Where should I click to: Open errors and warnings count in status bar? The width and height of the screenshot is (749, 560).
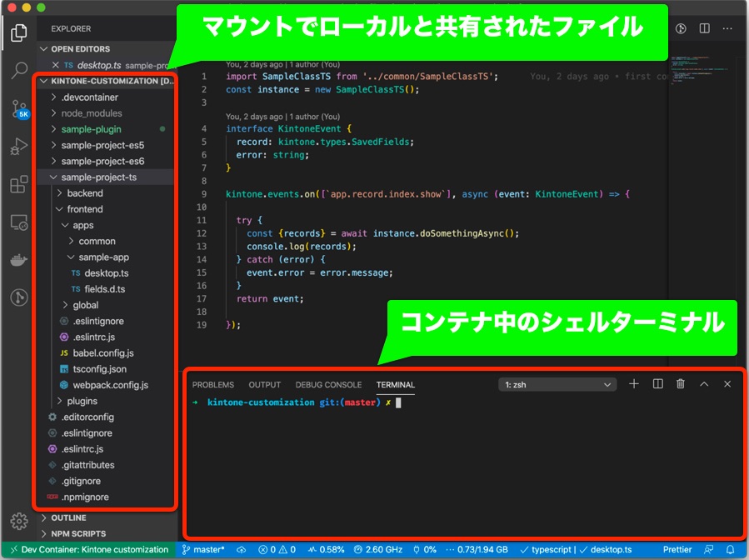277,549
